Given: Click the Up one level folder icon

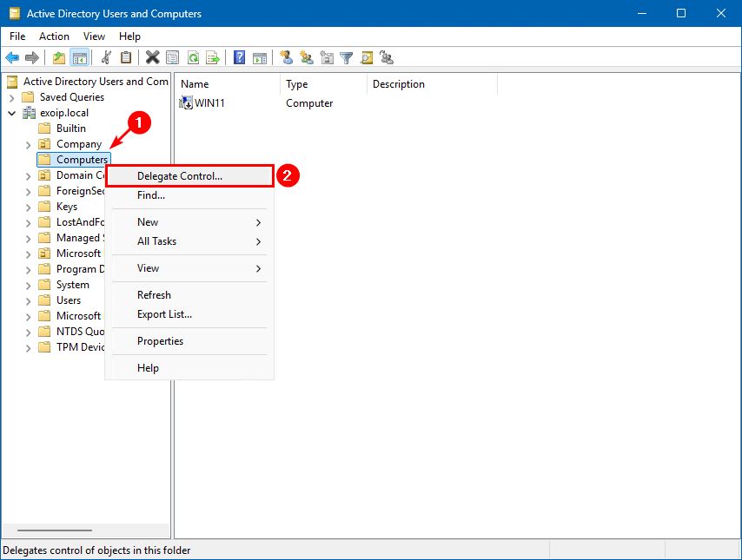Looking at the screenshot, I should (58, 58).
